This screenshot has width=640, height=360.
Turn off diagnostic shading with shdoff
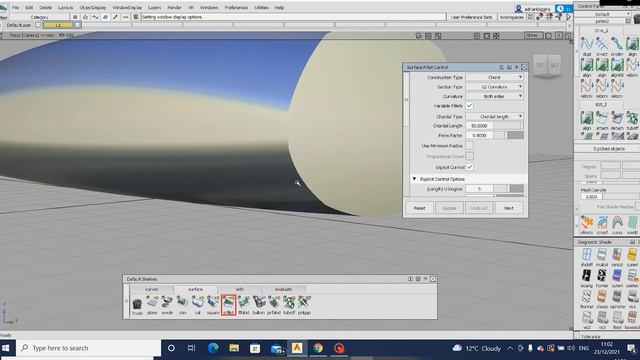coord(587,257)
